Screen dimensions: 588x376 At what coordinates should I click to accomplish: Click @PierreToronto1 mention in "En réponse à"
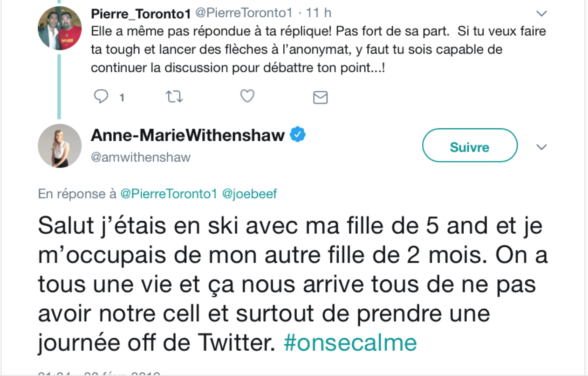click(169, 194)
